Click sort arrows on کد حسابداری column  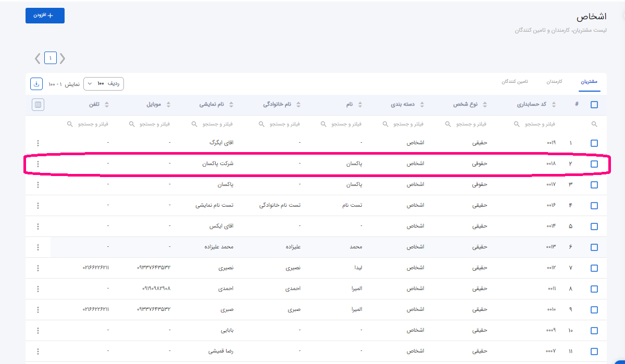553,105
